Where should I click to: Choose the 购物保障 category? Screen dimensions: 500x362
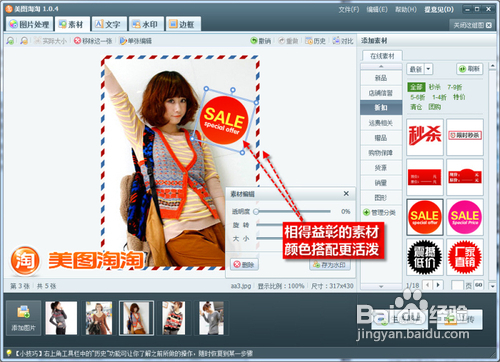click(381, 153)
